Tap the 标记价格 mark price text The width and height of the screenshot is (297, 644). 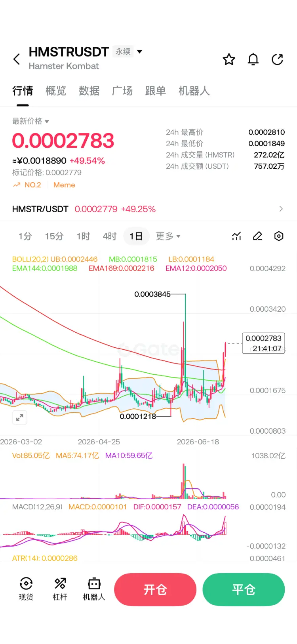point(47,172)
